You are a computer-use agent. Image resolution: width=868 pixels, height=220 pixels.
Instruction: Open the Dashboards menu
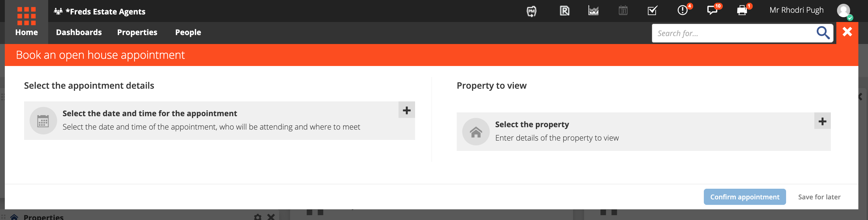coord(79,32)
